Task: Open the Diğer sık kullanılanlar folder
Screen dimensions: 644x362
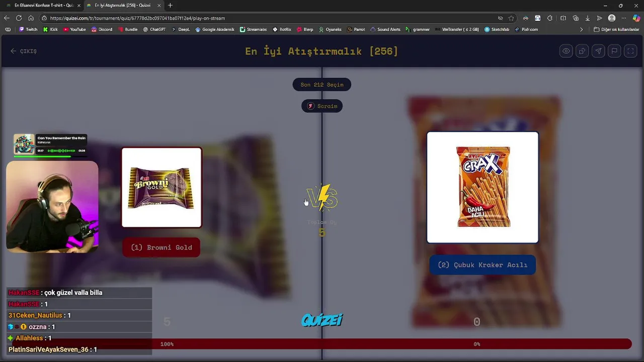Action: pyautogui.click(x=616, y=29)
